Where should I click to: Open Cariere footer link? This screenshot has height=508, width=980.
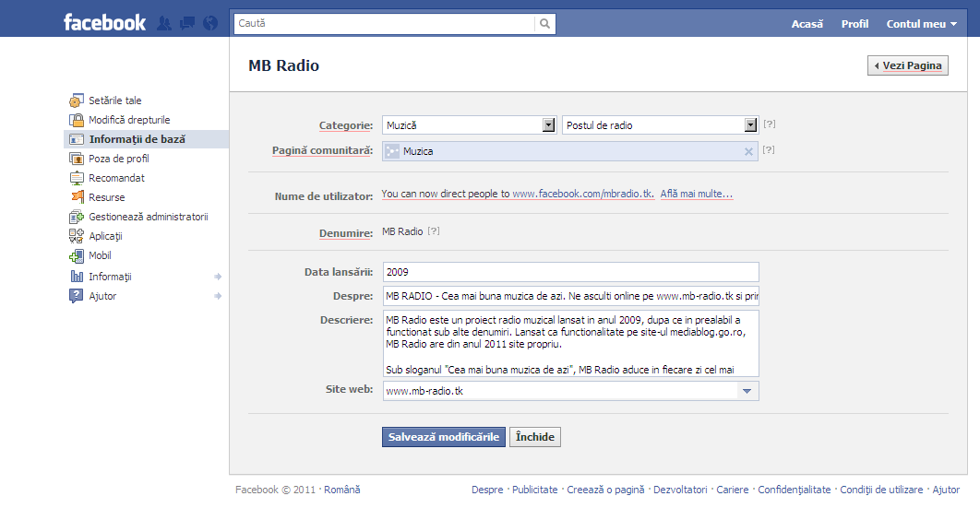(733, 490)
